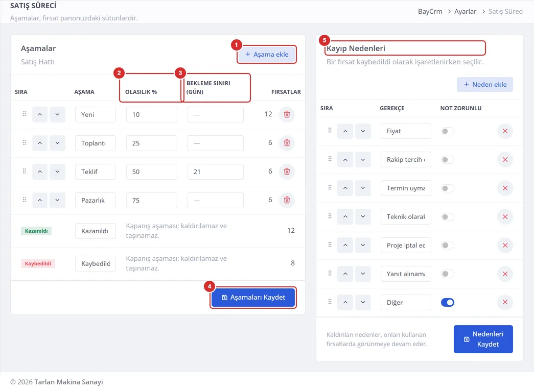
Task: Move the Teklif stage down
Action: coord(57,171)
